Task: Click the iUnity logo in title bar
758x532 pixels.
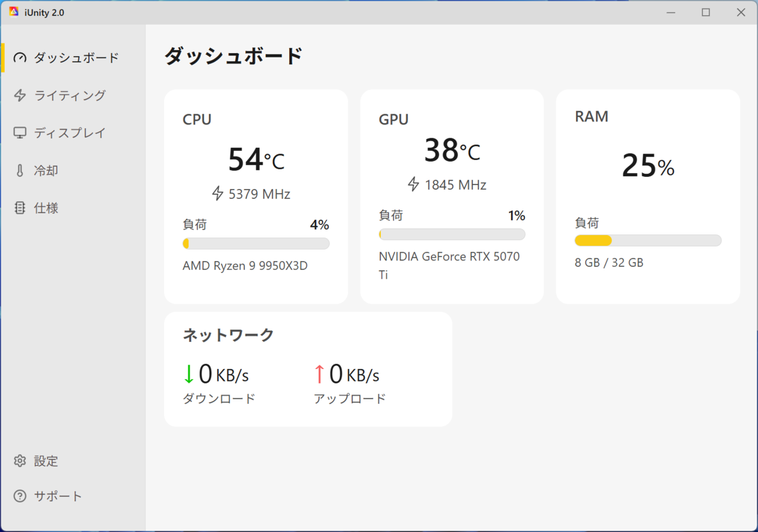Action: 14,12
